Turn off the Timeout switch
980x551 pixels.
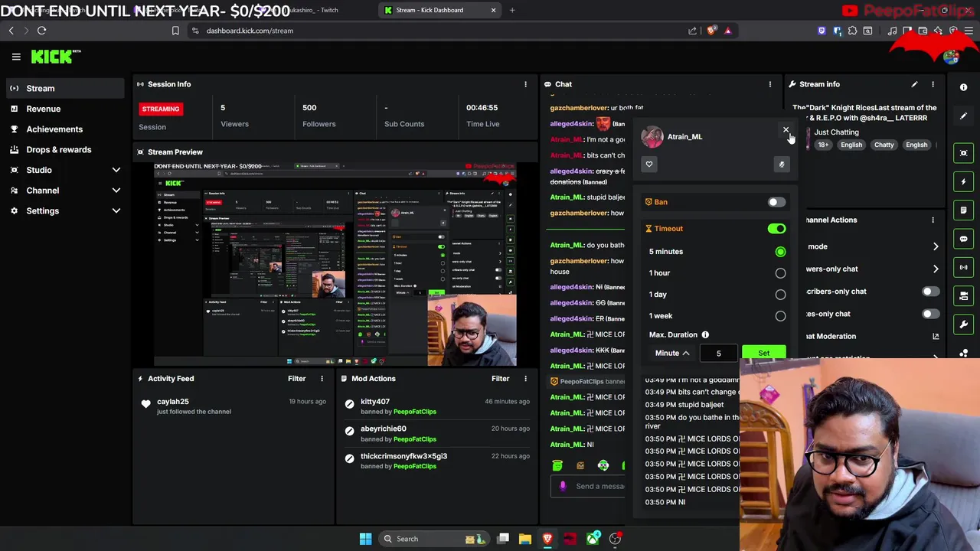pos(776,229)
